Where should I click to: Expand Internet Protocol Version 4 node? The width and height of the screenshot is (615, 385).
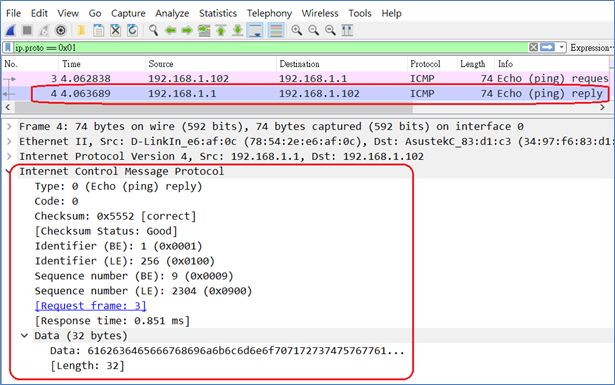[x=9, y=156]
